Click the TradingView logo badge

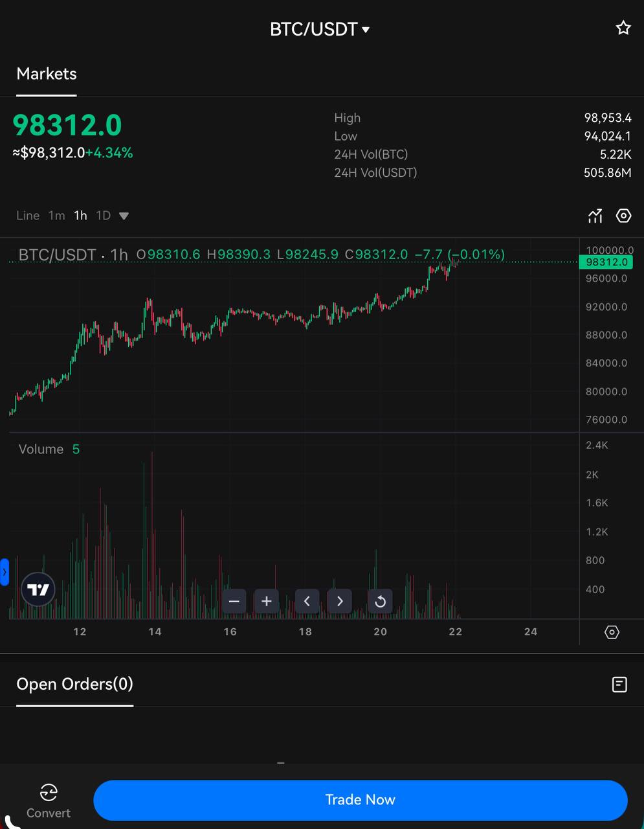38,590
